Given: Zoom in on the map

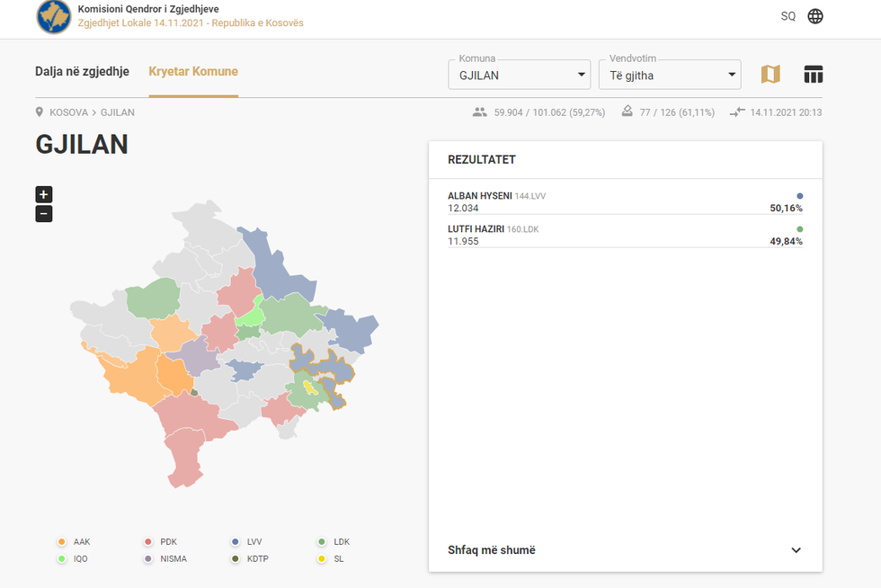Looking at the screenshot, I should tap(44, 194).
